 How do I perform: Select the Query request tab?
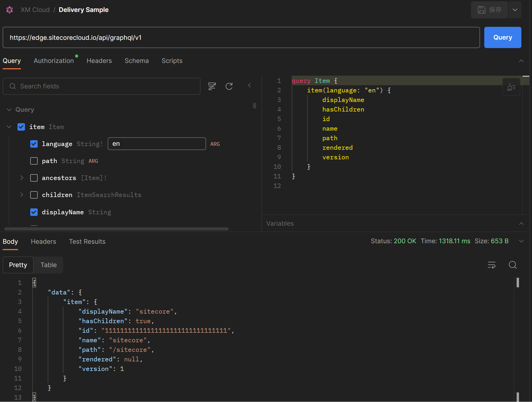tap(12, 61)
